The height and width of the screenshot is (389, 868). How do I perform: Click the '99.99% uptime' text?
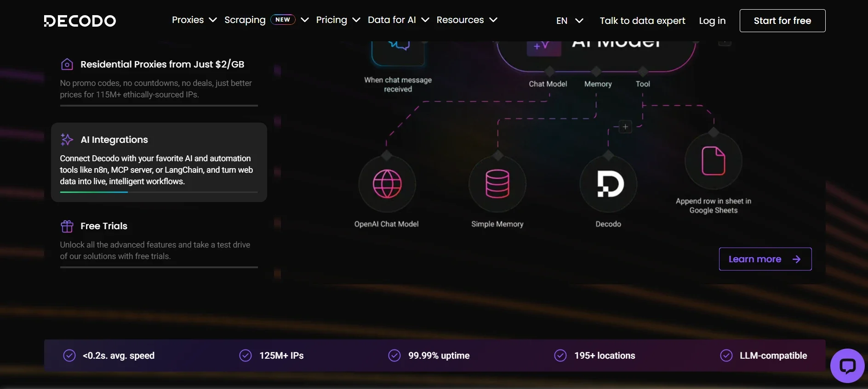(x=439, y=355)
